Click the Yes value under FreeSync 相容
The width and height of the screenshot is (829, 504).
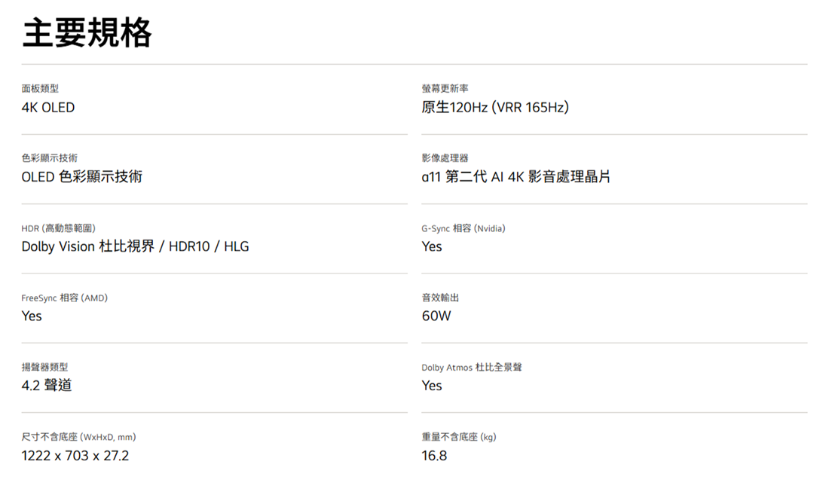click(x=32, y=316)
